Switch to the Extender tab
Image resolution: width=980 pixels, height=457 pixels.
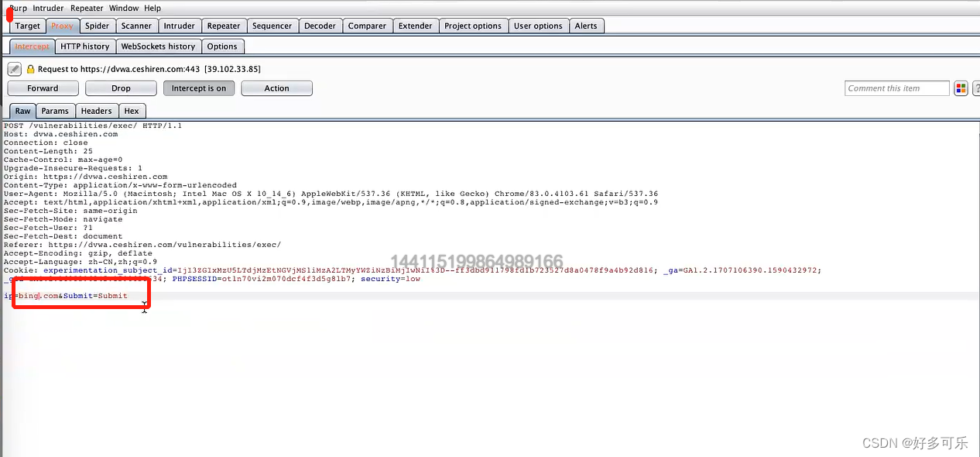click(416, 26)
